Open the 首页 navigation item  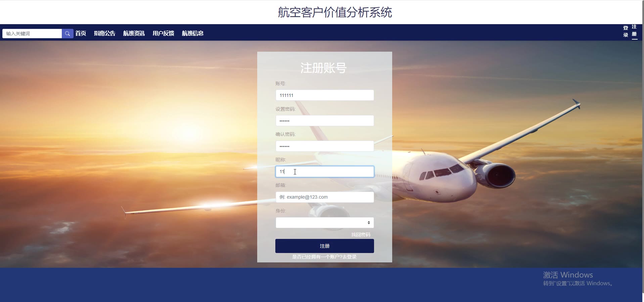point(81,33)
